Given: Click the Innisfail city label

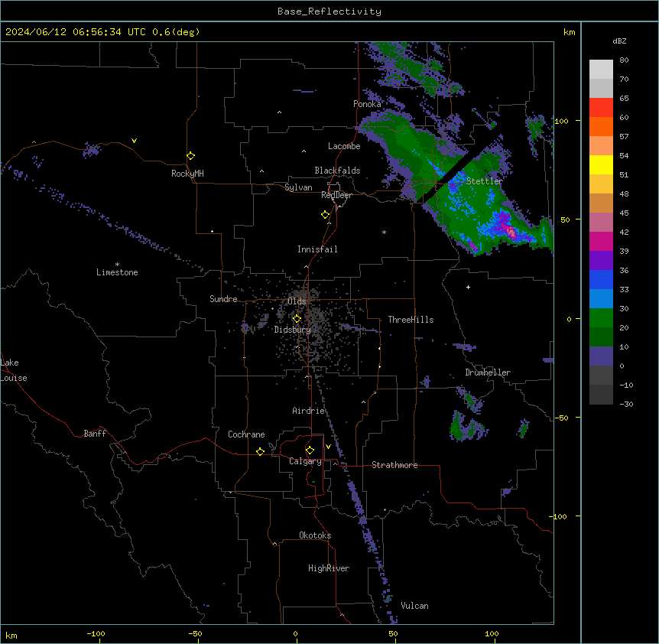Looking at the screenshot, I should [317, 249].
